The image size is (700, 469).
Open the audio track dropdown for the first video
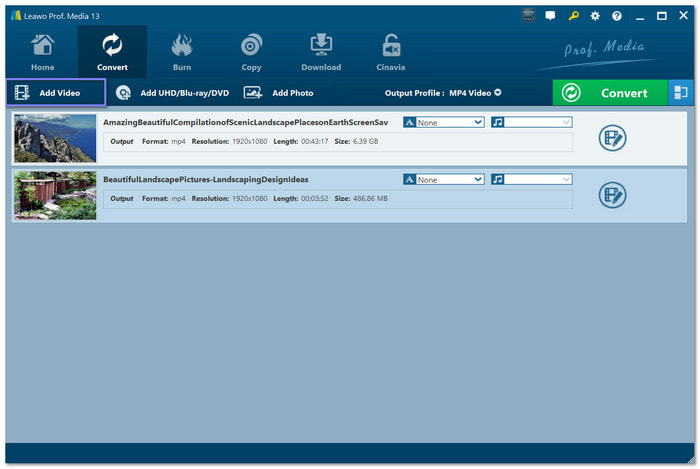click(x=531, y=122)
